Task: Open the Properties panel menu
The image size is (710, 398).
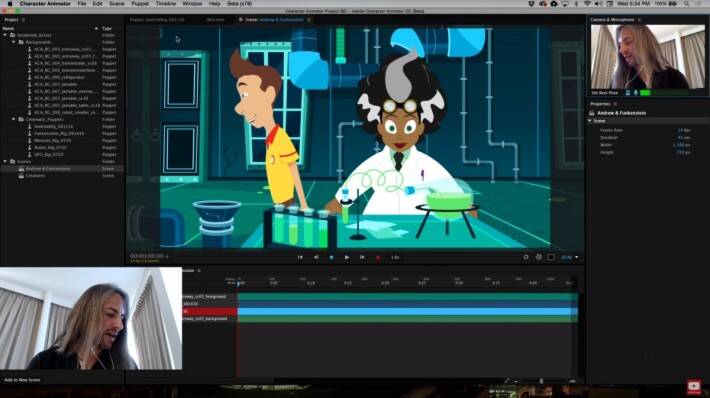Action: [615, 104]
